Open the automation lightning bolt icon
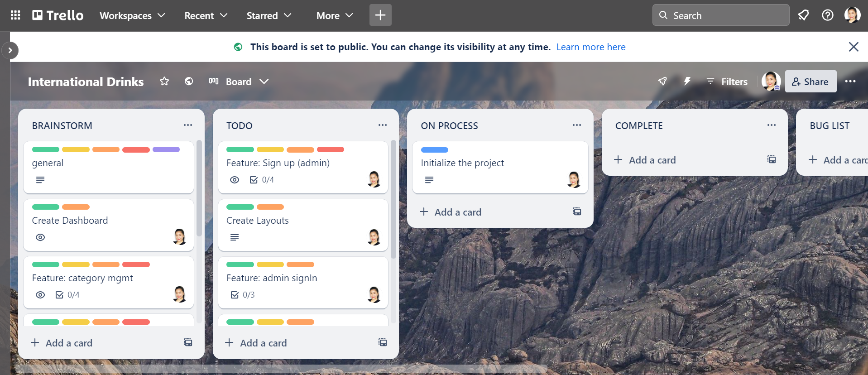The width and height of the screenshot is (868, 375). [687, 82]
